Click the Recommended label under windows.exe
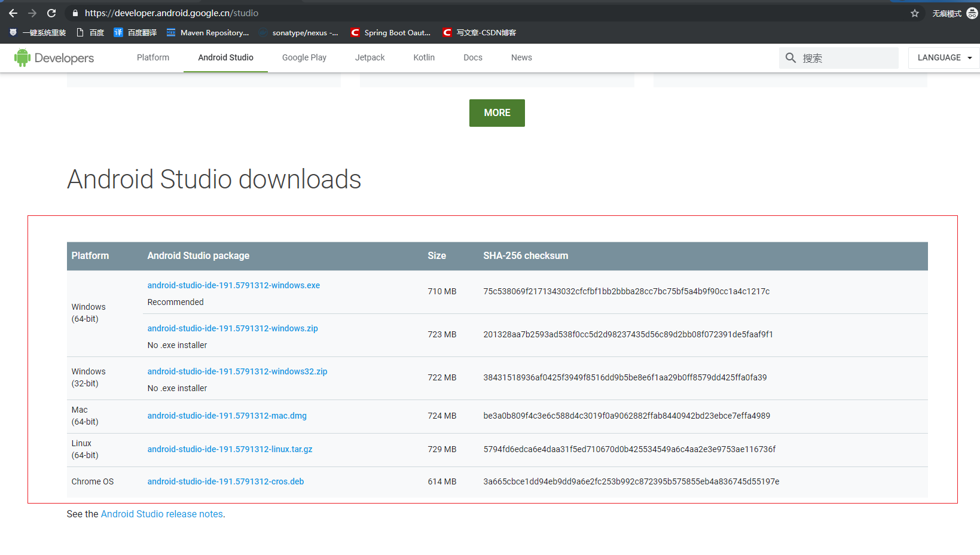Screen dimensions: 980x555 176,302
